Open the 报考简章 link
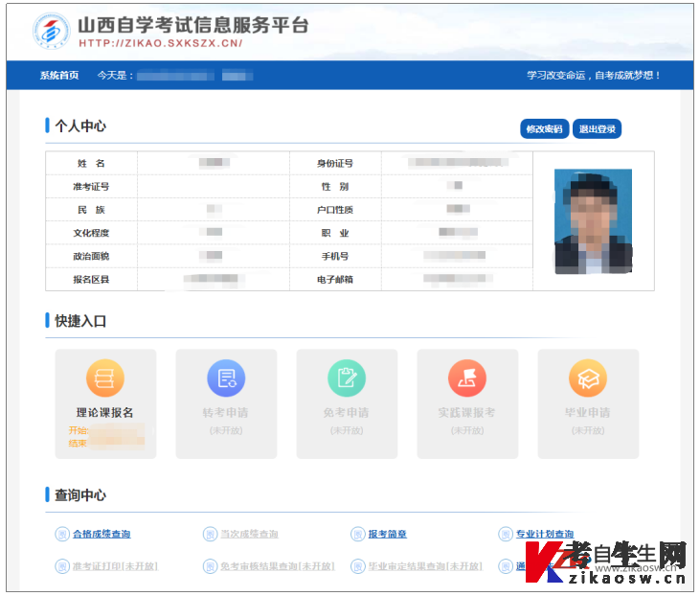Viewport: 700px width, 596px height. [388, 534]
